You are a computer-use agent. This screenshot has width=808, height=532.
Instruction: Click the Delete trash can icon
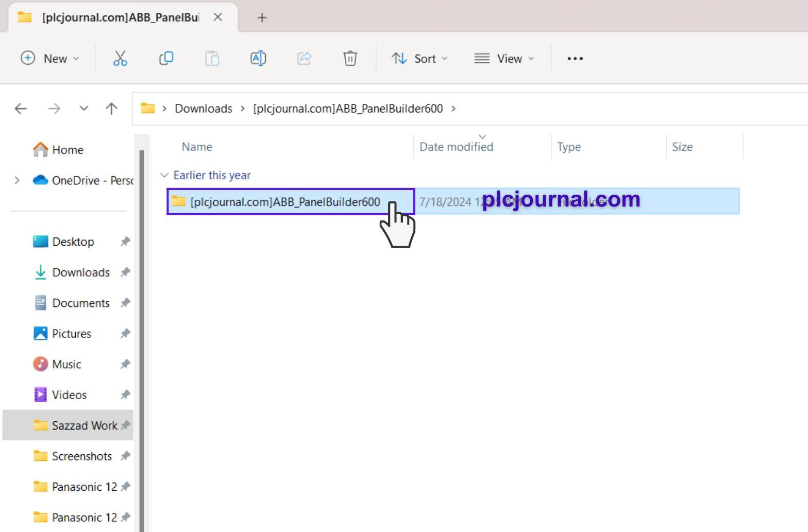pyautogui.click(x=350, y=58)
